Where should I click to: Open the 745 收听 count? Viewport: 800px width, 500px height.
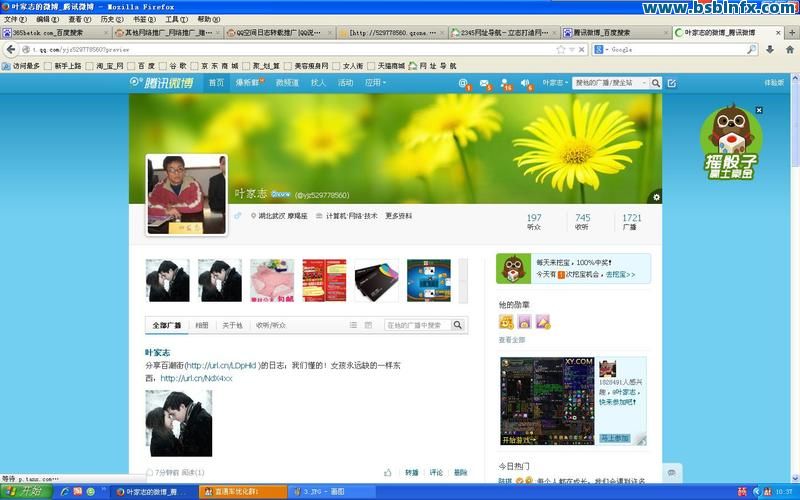pyautogui.click(x=582, y=221)
